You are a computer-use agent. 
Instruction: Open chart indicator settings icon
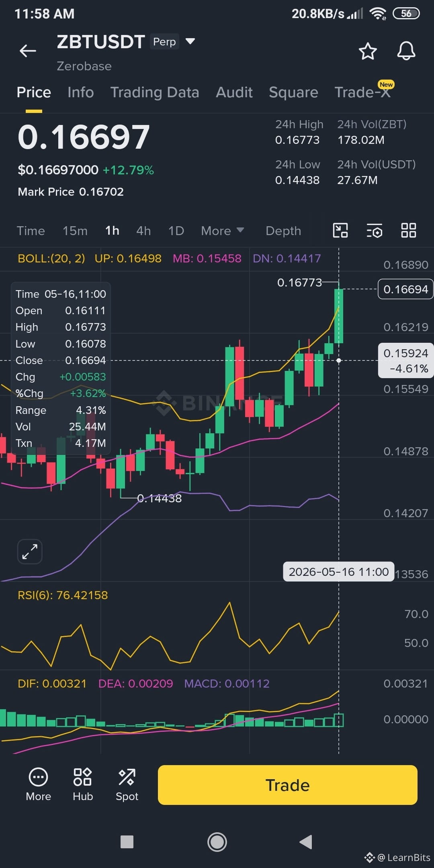(x=375, y=231)
